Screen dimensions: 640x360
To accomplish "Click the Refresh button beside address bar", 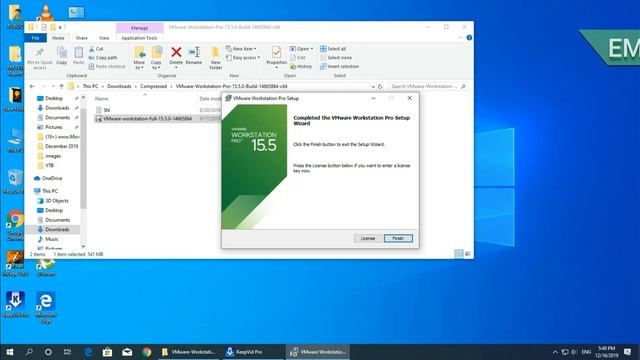I will (x=380, y=87).
